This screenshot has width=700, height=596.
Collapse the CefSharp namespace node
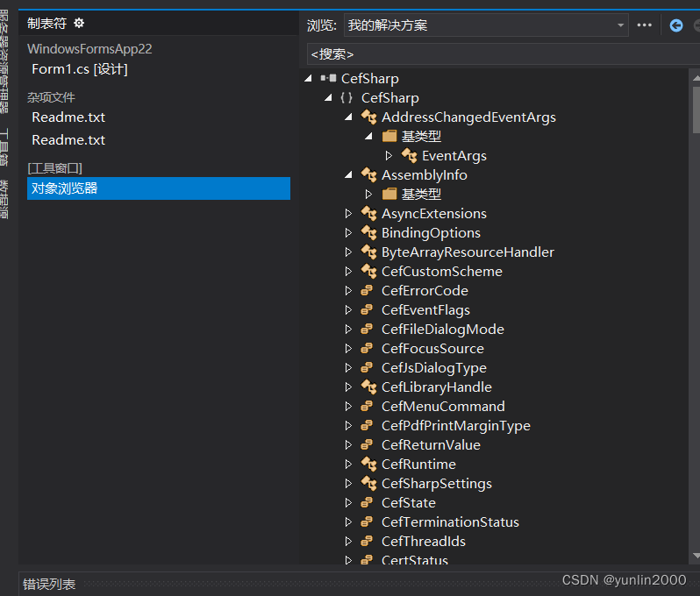tap(328, 97)
